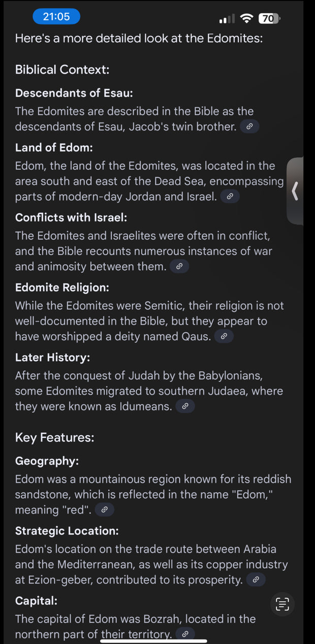
Task: Click citation link after meaning "red"
Action: (x=105, y=509)
